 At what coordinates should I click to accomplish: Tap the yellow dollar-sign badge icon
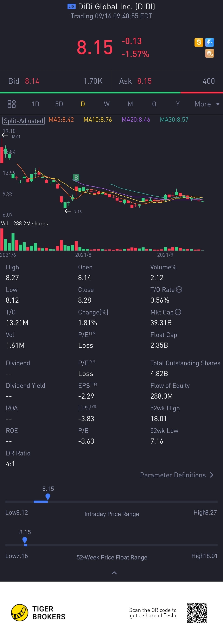pyautogui.click(x=198, y=42)
